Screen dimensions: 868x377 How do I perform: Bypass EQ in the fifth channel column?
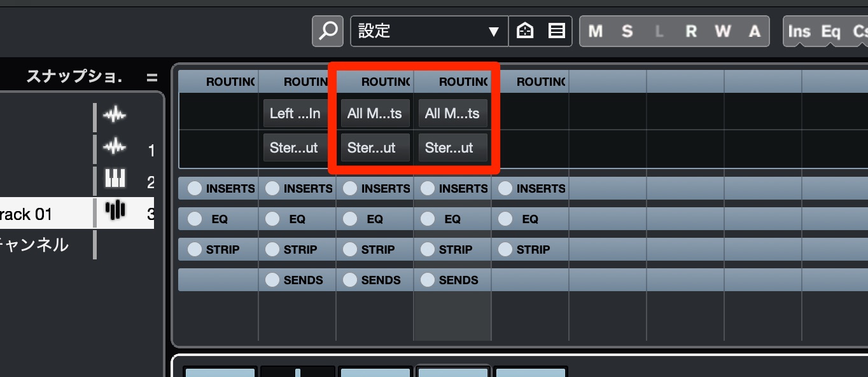(505, 219)
